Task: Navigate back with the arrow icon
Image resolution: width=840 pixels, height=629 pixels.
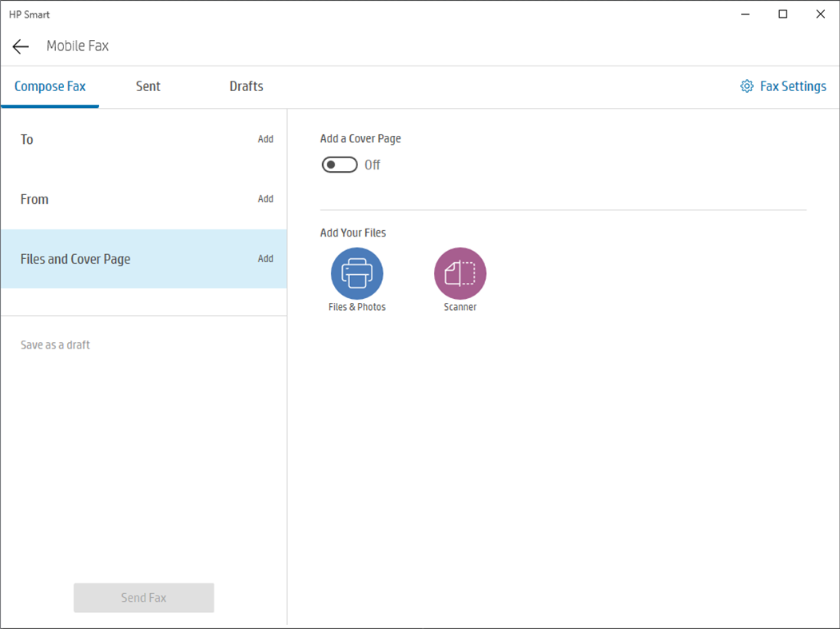Action: click(20, 46)
